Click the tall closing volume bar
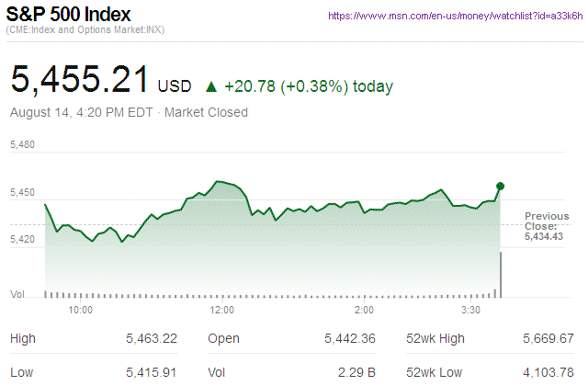Screen dimensions: 588x386 [501, 274]
